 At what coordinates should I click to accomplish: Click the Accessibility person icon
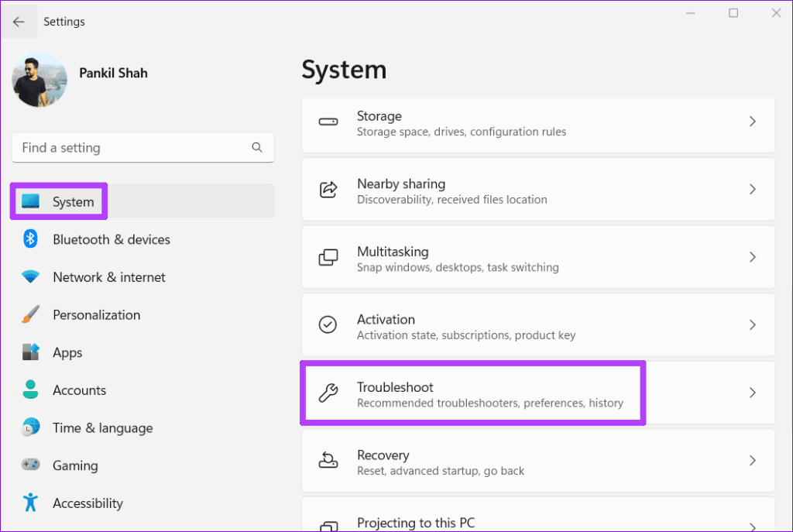point(31,503)
